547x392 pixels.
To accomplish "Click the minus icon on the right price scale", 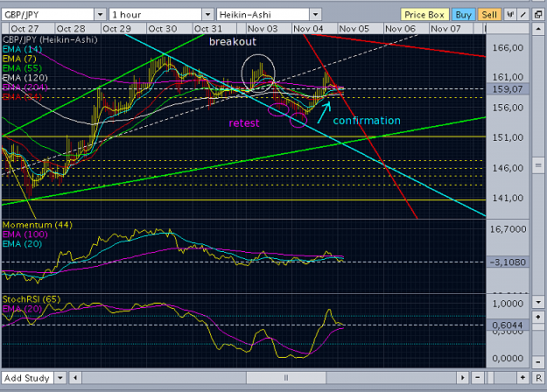I will 538,361.
